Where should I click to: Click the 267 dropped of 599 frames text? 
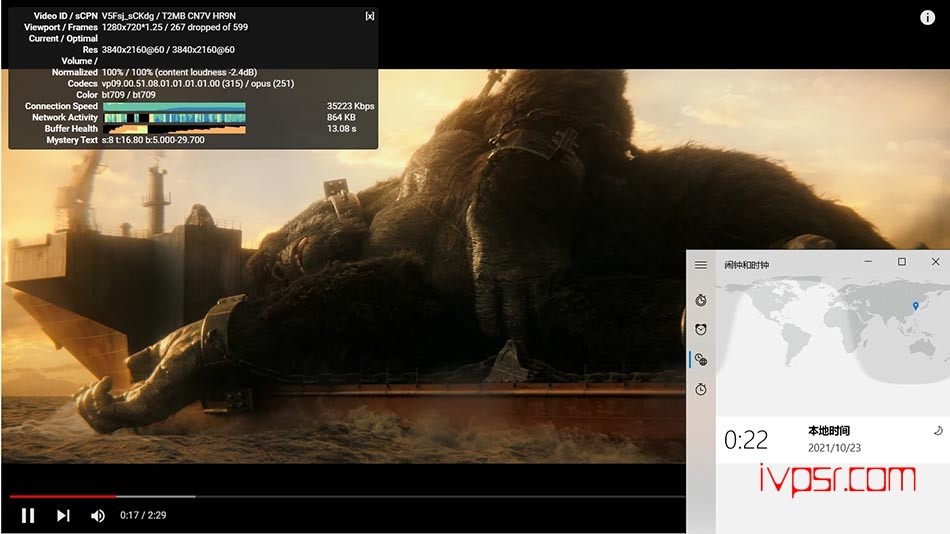tap(208, 27)
